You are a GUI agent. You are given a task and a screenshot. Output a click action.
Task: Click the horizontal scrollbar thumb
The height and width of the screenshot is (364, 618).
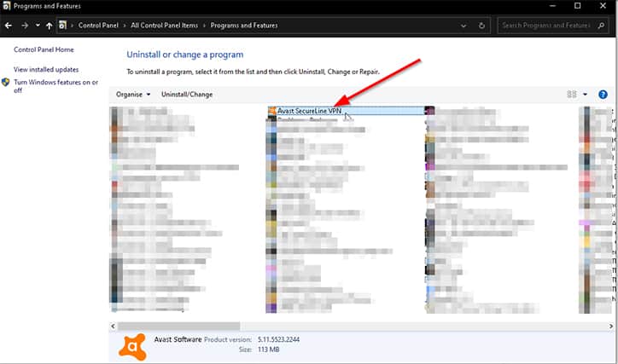click(x=178, y=326)
